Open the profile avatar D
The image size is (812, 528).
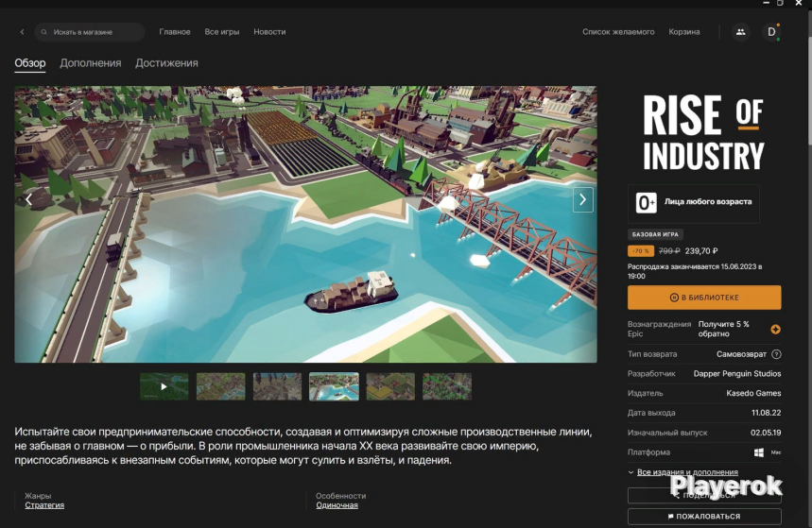(771, 32)
